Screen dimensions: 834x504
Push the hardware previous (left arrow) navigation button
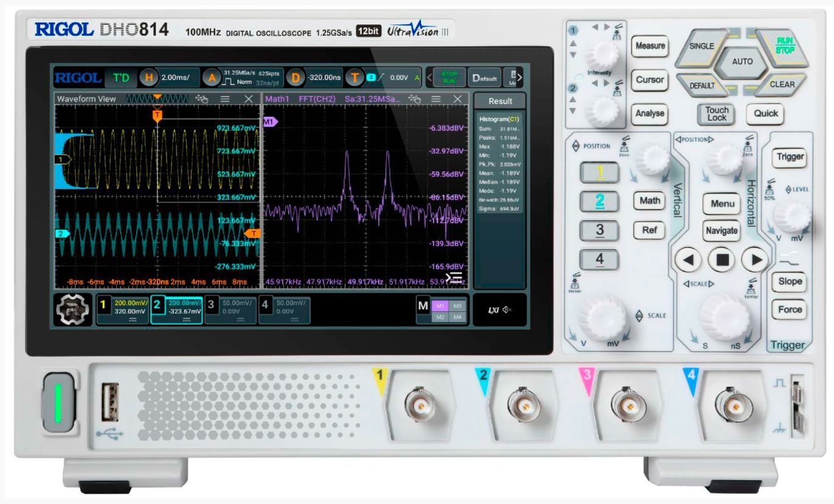689,260
